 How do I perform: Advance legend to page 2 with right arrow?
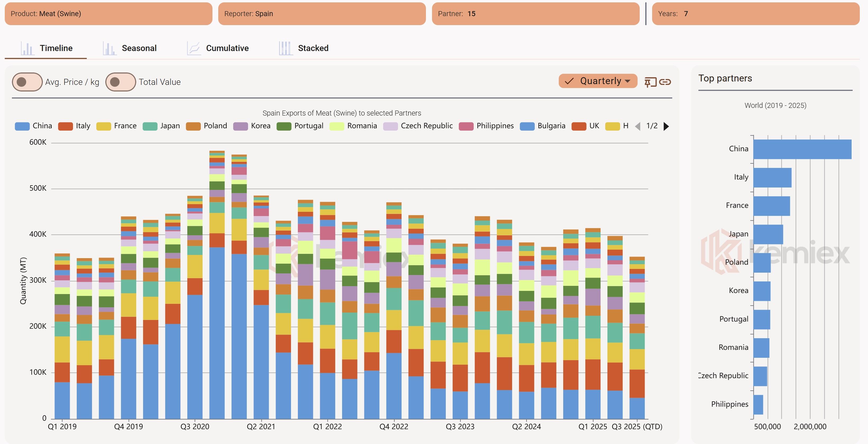point(666,127)
